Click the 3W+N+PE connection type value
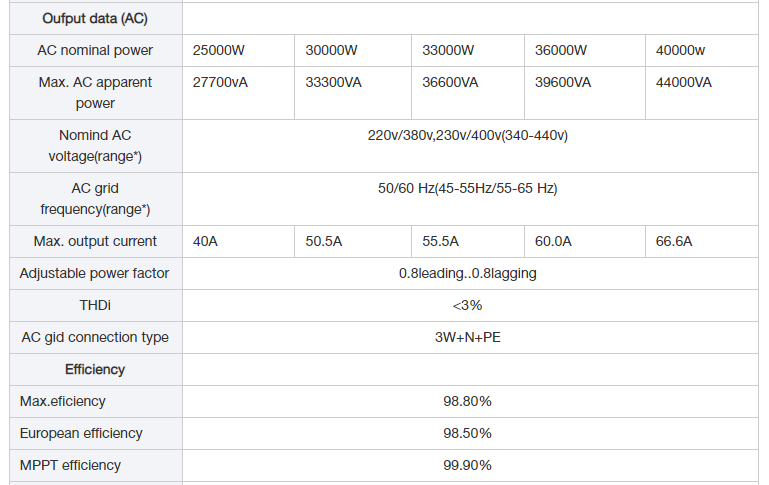Viewport: 769px width, 485px height. (467, 337)
